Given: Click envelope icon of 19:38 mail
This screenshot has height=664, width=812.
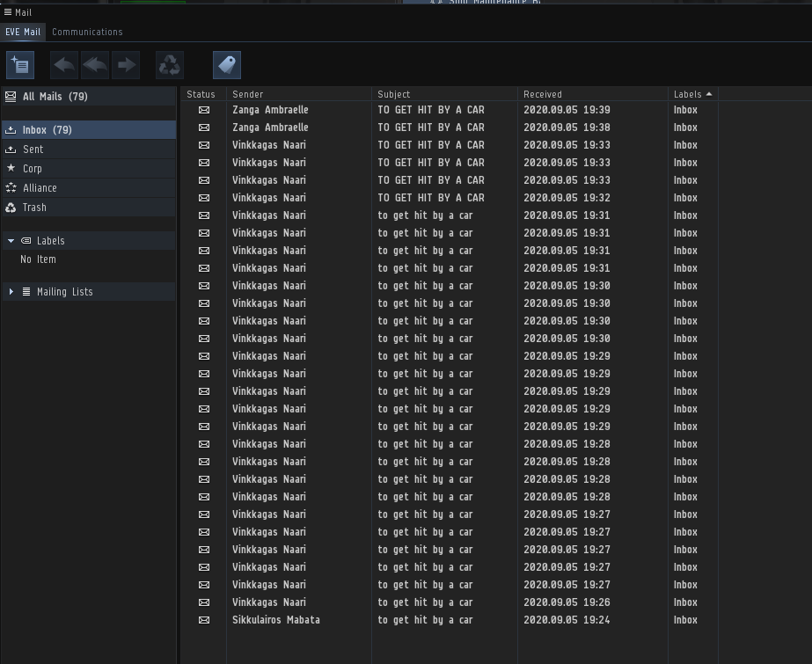Looking at the screenshot, I should 204,128.
